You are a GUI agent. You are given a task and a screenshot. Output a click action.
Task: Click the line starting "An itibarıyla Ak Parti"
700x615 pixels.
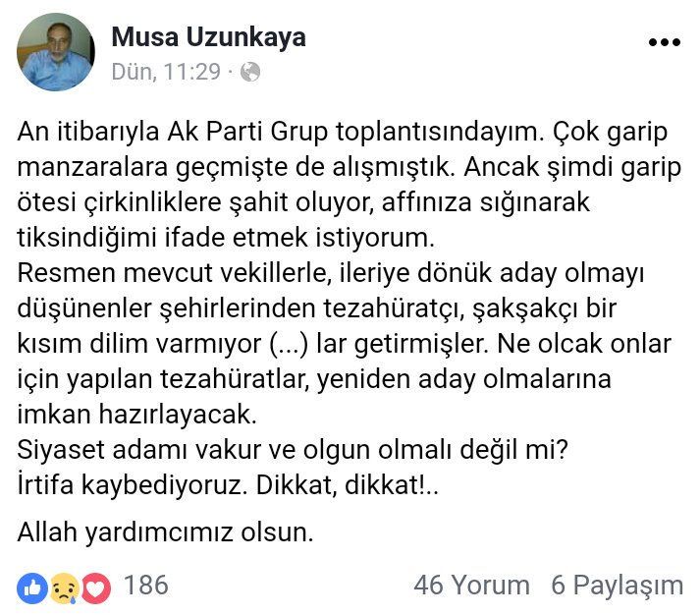point(349,132)
